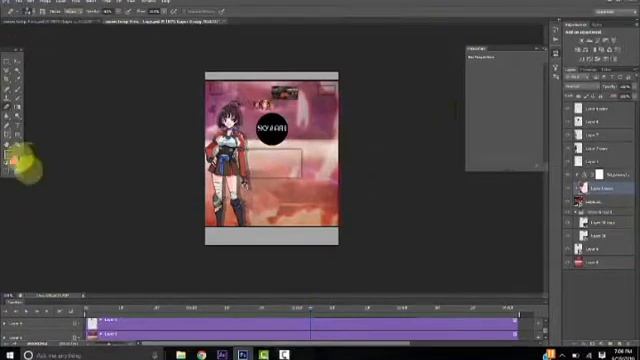Play the timeline animation
This screenshot has height=360, width=640.
26,311
